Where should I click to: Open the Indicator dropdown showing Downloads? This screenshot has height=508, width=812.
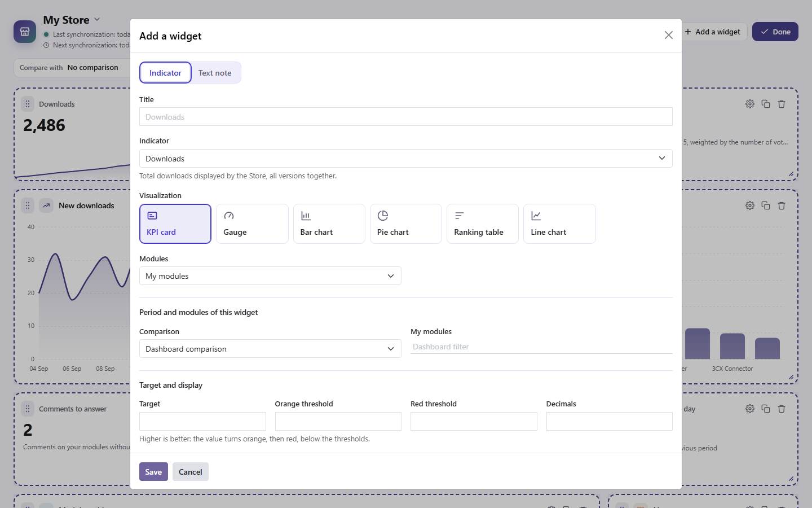pyautogui.click(x=406, y=159)
